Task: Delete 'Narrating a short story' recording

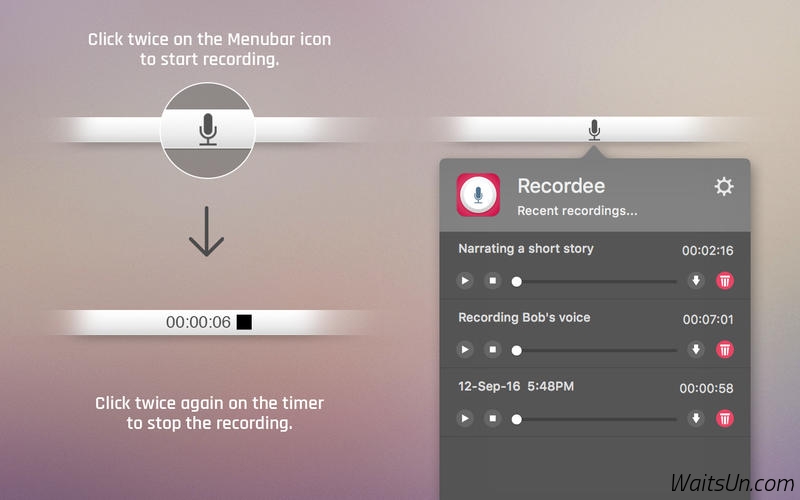Action: (725, 281)
